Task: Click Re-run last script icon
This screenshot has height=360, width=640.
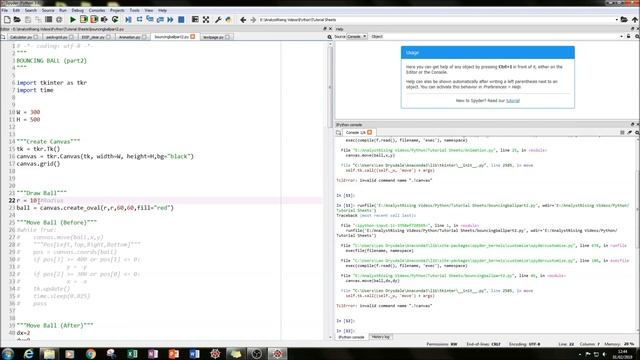Action: pyautogui.click(x=115, y=19)
